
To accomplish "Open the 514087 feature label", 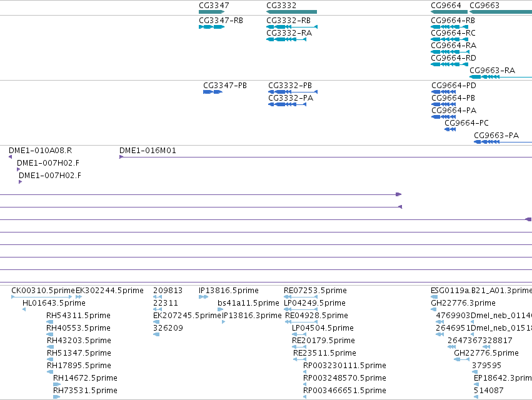I will pos(489,391).
